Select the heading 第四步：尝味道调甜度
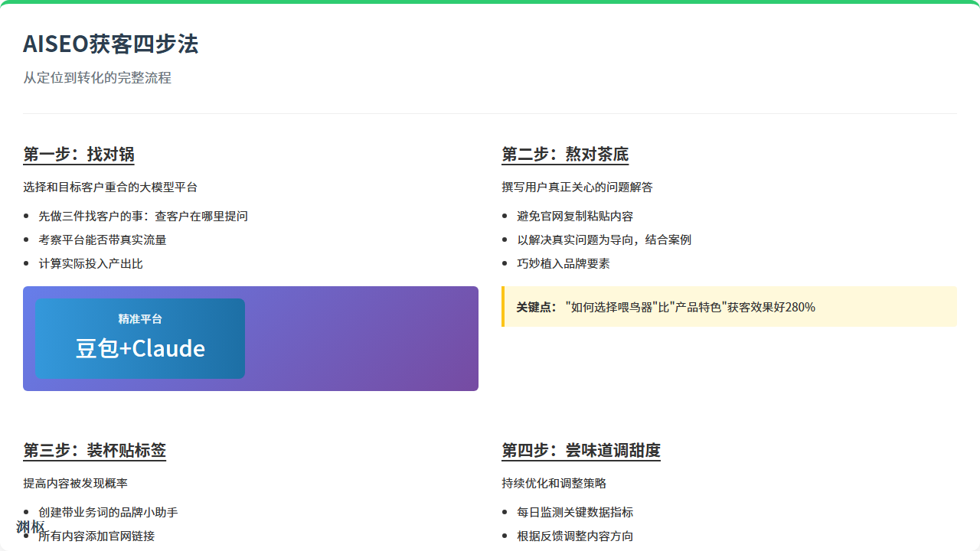 tap(581, 450)
